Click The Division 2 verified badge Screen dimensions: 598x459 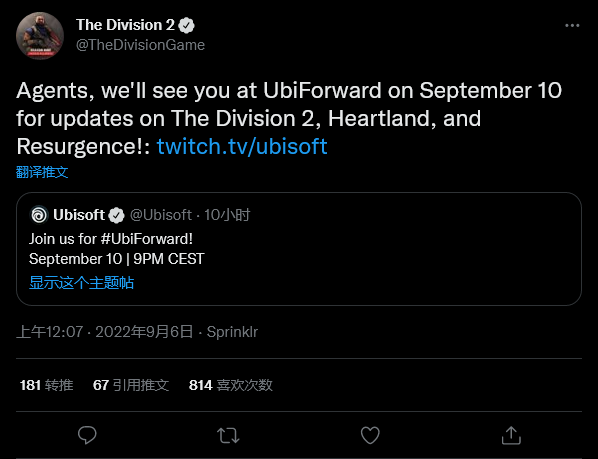click(x=186, y=26)
